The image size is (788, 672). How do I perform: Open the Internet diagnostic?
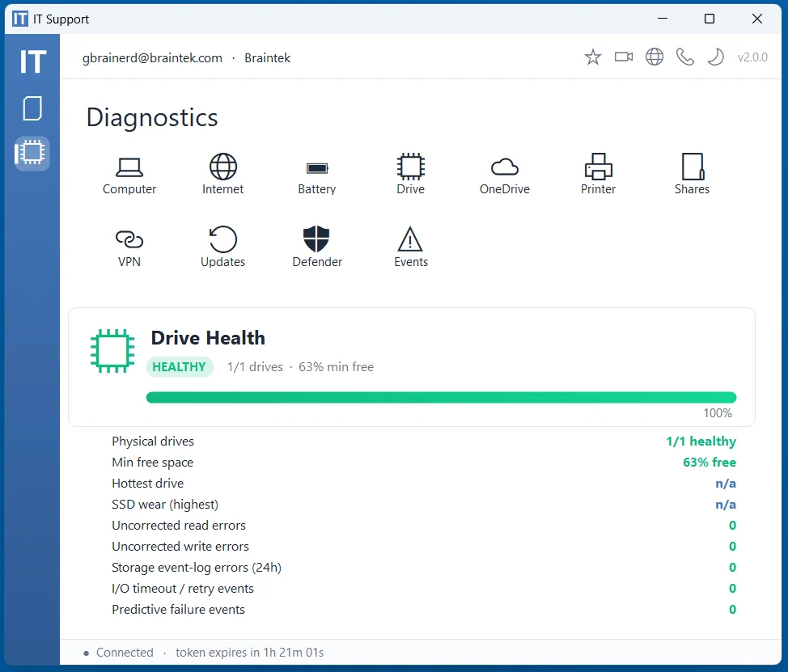(x=222, y=175)
